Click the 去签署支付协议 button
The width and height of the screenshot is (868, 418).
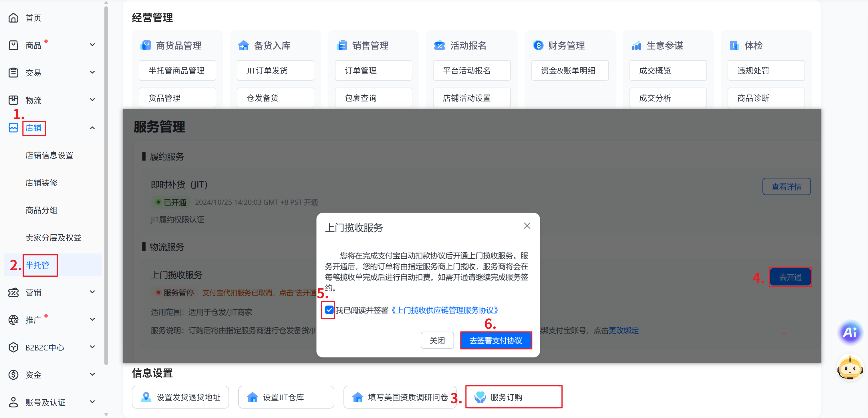click(x=496, y=340)
